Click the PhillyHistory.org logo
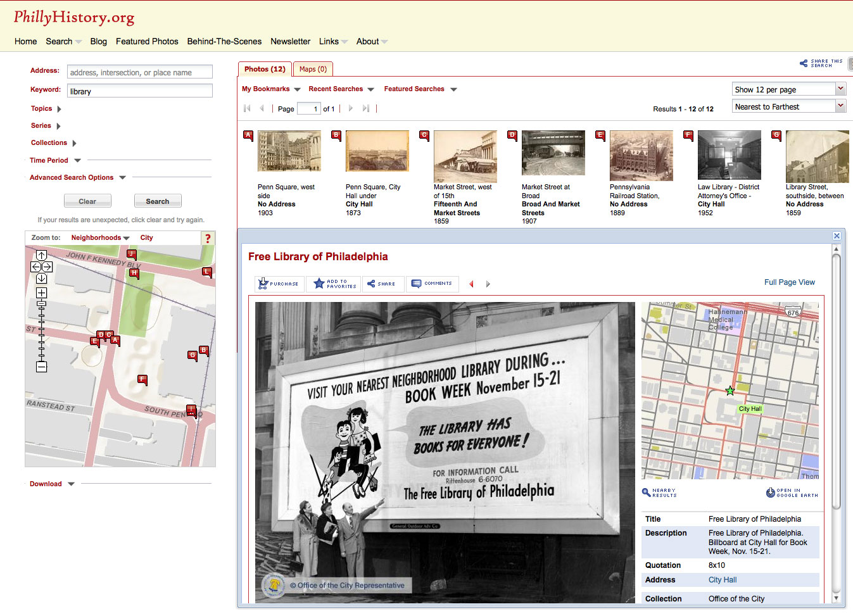The height and width of the screenshot is (616, 853). (x=74, y=17)
